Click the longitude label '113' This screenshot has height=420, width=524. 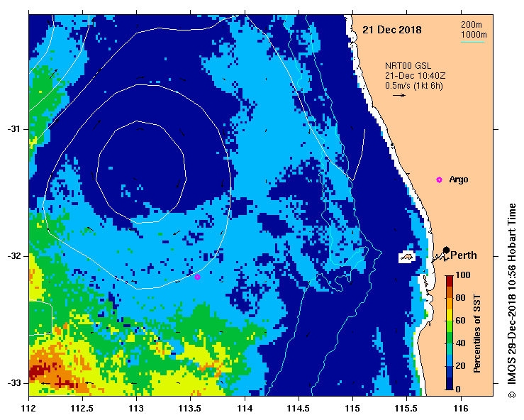point(136,409)
